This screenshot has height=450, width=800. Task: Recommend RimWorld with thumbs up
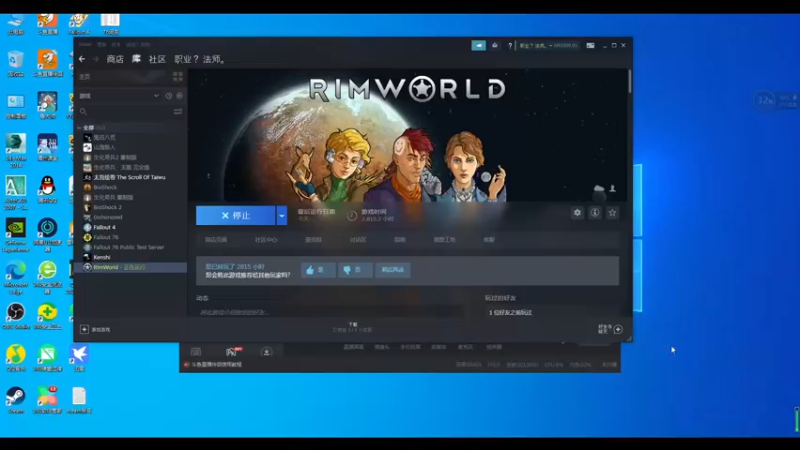pos(318,270)
